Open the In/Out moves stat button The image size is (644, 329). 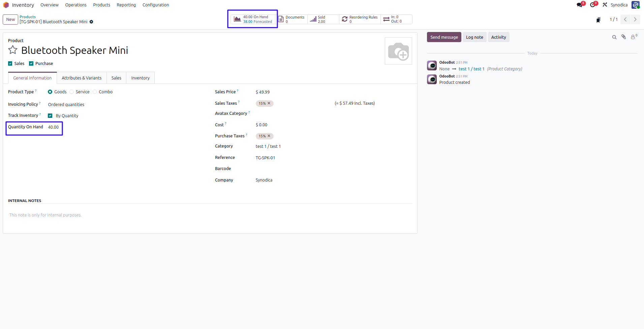[396, 19]
